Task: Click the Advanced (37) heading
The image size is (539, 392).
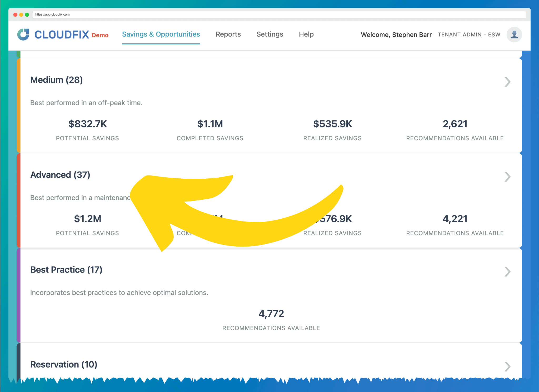Action: [60, 175]
